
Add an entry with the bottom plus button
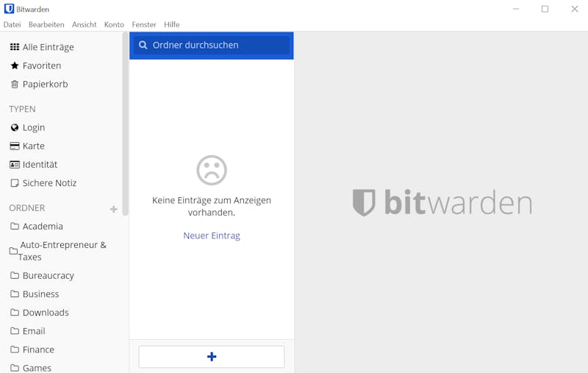(x=212, y=357)
